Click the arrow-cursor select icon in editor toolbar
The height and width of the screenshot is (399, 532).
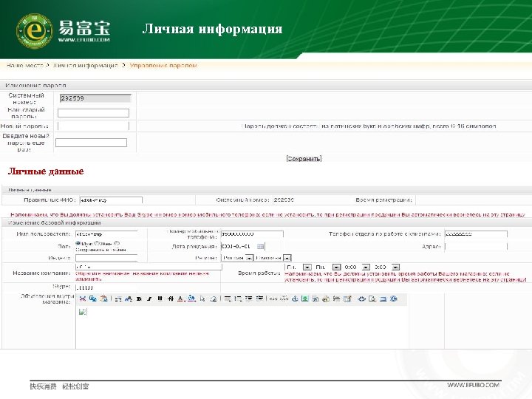click(x=202, y=299)
